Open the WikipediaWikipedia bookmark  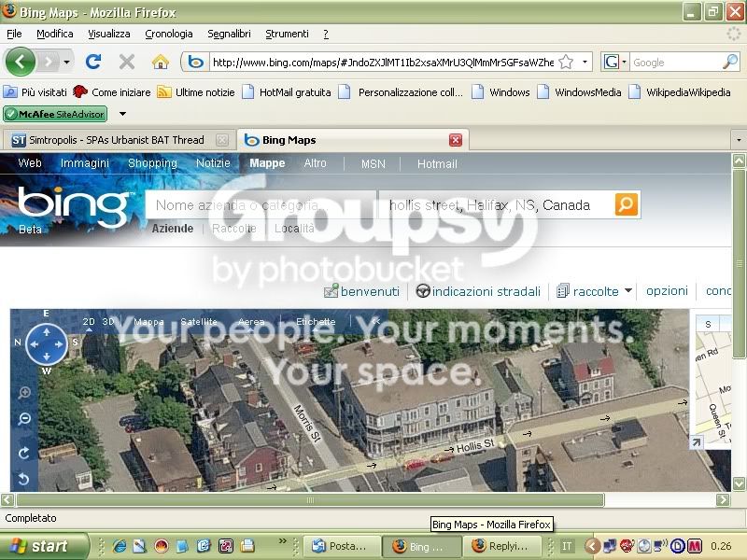pyautogui.click(x=680, y=92)
